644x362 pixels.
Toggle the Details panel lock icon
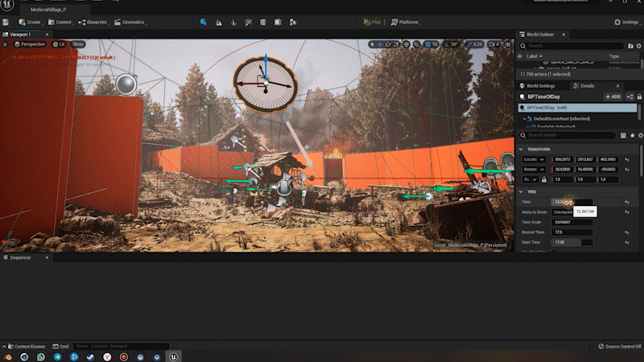(639, 97)
